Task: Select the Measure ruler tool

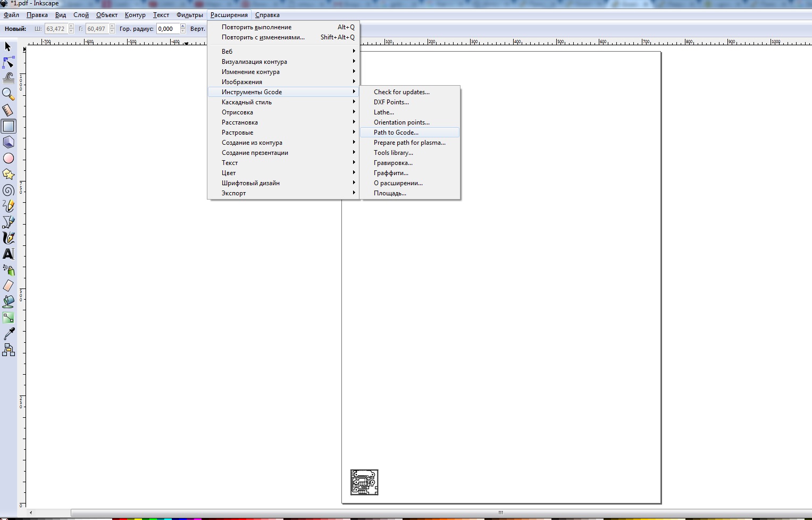Action: (9, 110)
